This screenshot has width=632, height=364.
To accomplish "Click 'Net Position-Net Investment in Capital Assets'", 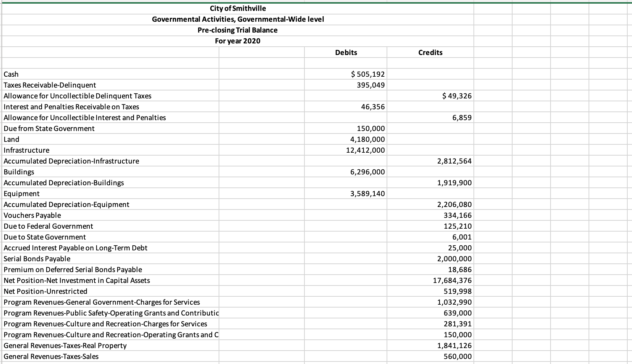I will click(77, 280).
